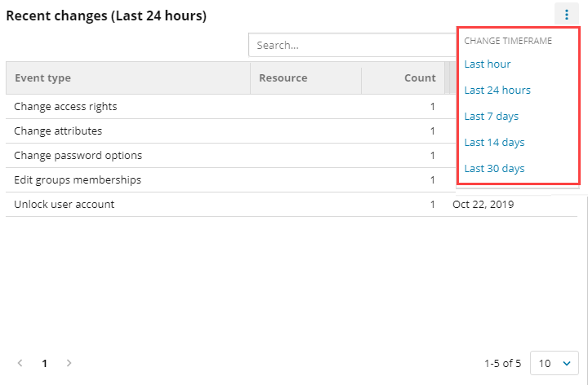The image size is (588, 385).
Task: Select Last 7 days timeframe
Action: [x=492, y=116]
